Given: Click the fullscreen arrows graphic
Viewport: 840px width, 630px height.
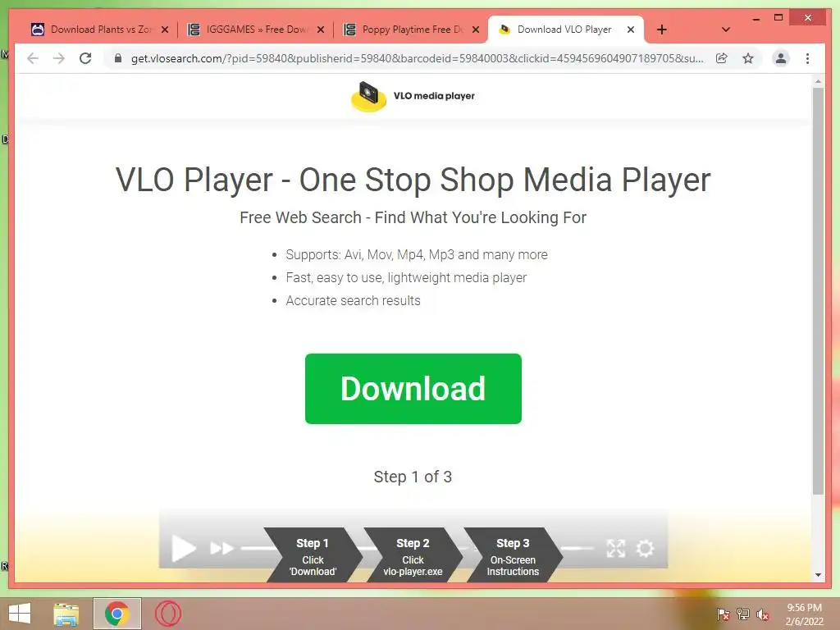Looking at the screenshot, I should coord(615,548).
